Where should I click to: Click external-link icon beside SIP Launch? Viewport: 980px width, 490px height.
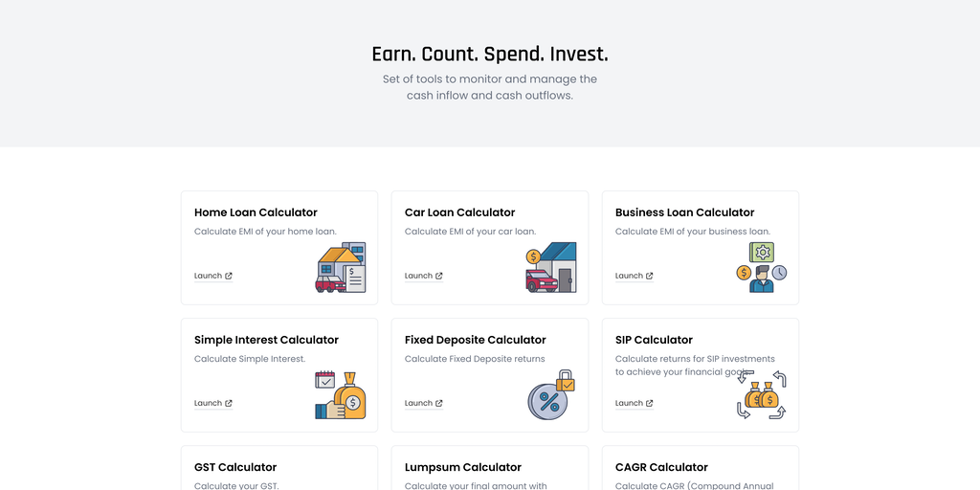click(x=650, y=403)
